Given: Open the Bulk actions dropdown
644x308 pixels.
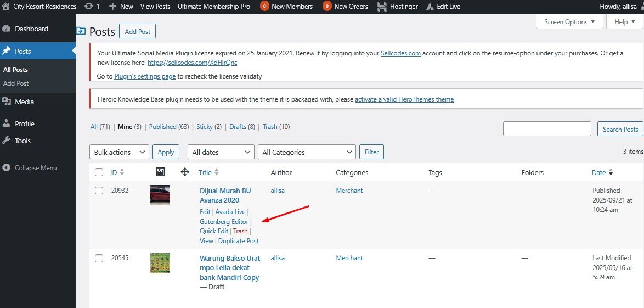Looking at the screenshot, I should coord(119,152).
